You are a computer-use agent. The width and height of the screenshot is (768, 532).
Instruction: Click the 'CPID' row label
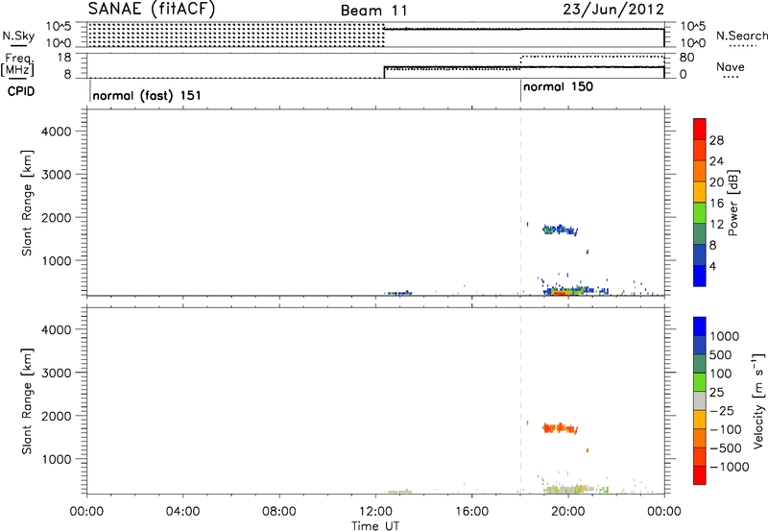(21, 91)
